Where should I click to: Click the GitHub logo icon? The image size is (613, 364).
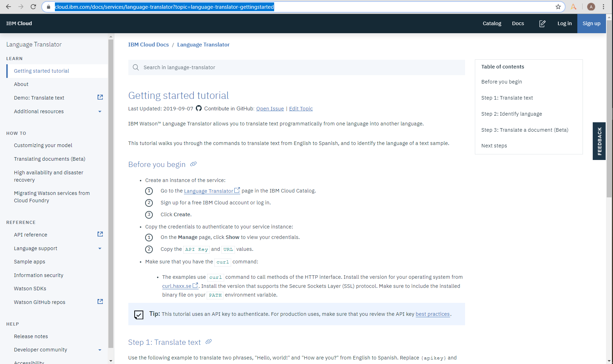point(199,108)
